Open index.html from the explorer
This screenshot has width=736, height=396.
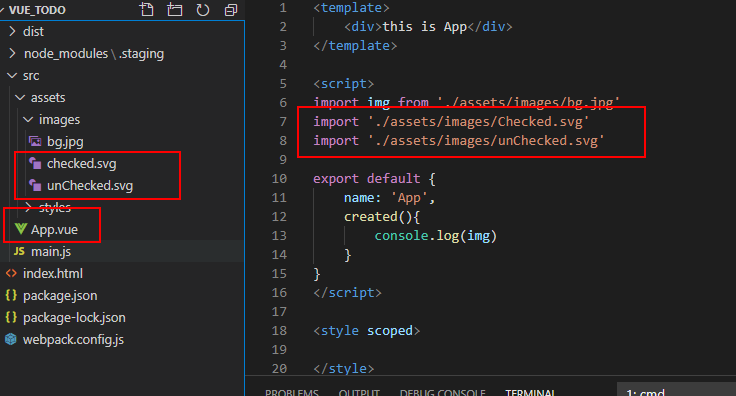53,274
